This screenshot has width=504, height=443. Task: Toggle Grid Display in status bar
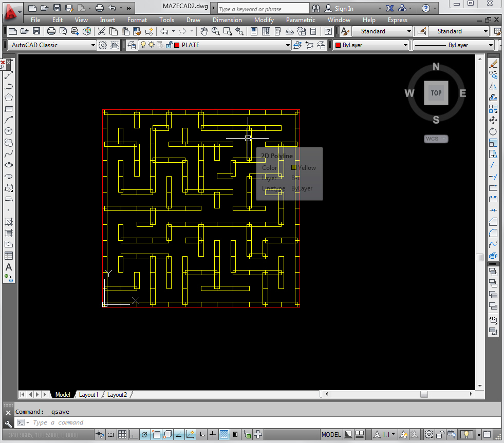[x=122, y=435]
